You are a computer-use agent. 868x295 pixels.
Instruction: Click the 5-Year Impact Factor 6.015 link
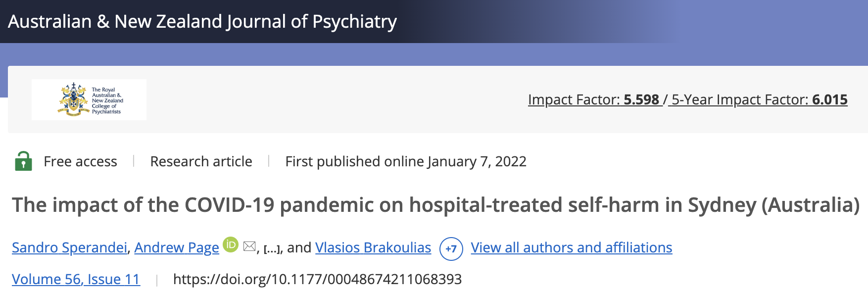point(758,99)
